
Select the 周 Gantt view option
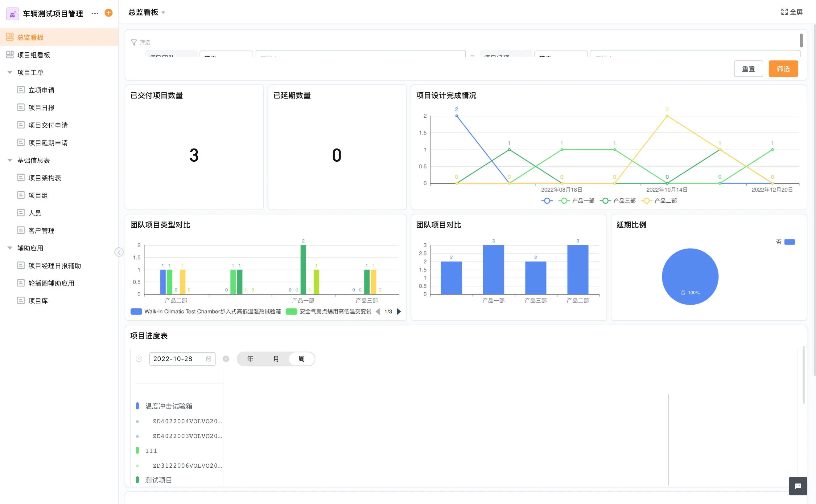tap(301, 359)
